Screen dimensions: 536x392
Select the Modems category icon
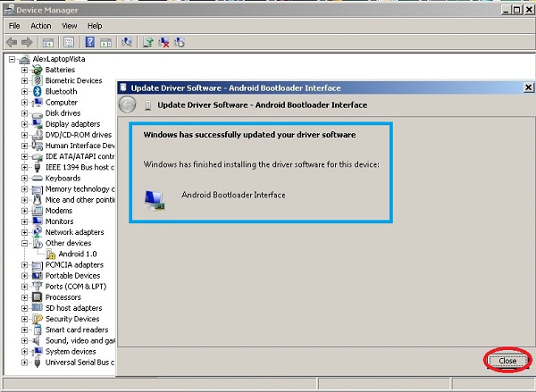coord(37,211)
